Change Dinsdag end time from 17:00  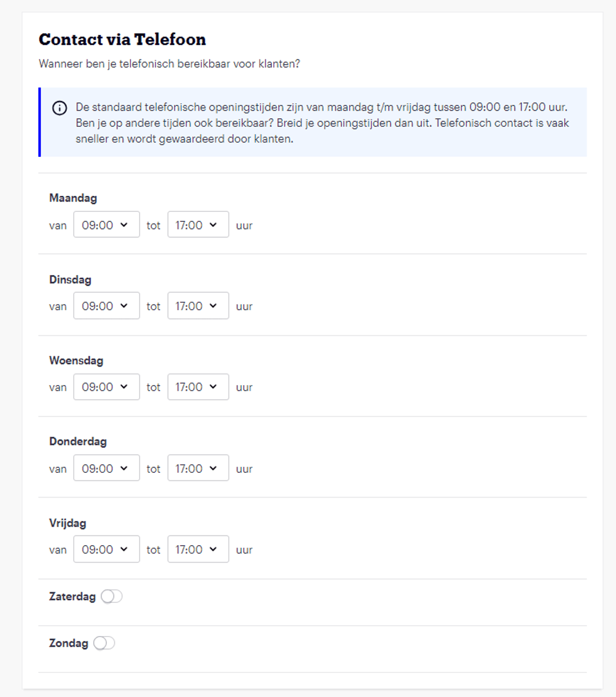(198, 306)
